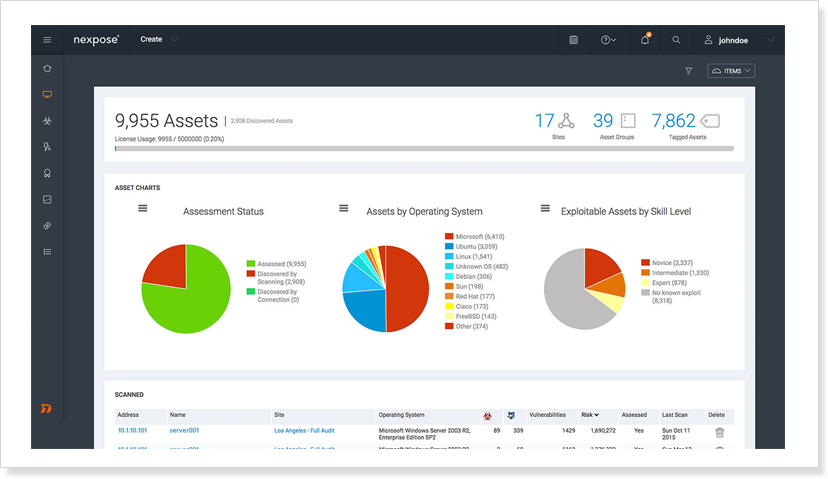Open the Asset Groups icon
The width and height of the screenshot is (828, 479).
click(628, 121)
